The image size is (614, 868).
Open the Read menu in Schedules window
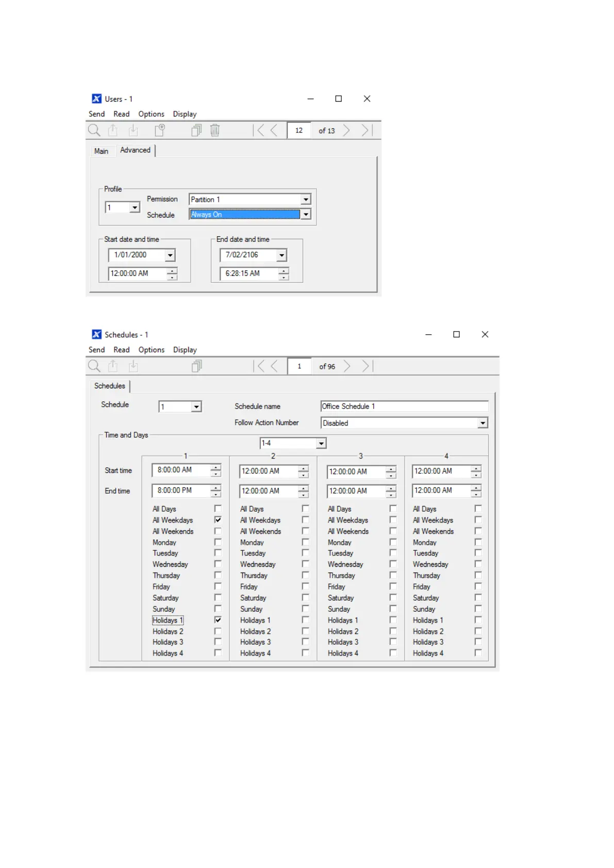(122, 350)
